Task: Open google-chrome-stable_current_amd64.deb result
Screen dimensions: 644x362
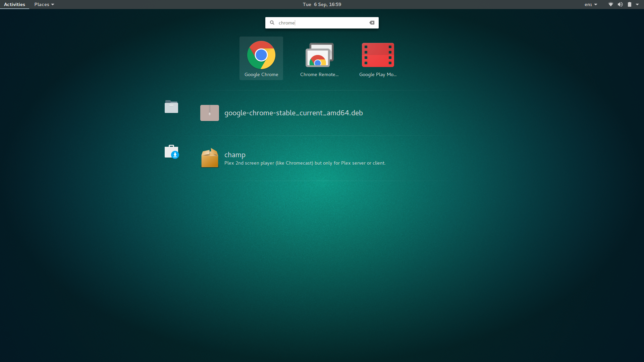Action: click(293, 113)
